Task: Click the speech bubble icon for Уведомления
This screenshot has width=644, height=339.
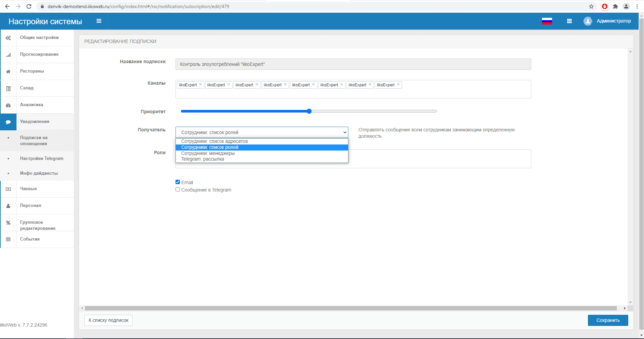Action: pyautogui.click(x=8, y=122)
